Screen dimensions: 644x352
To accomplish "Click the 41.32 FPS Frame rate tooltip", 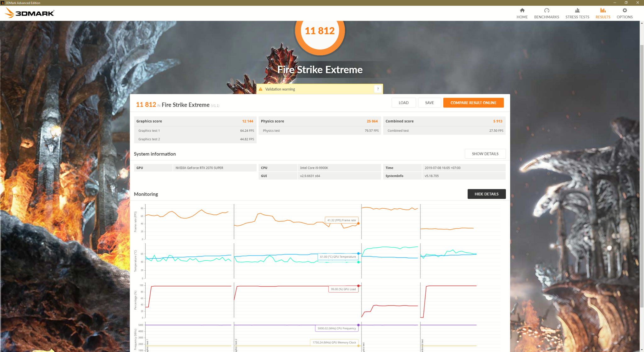I will (341, 220).
